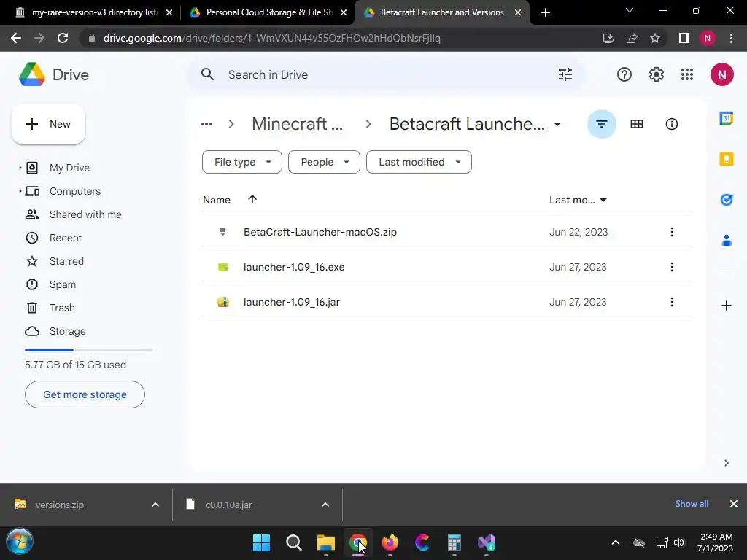Viewport: 747px width, 560px height.
Task: Expand My Drive tree arrow
Action: (x=20, y=168)
